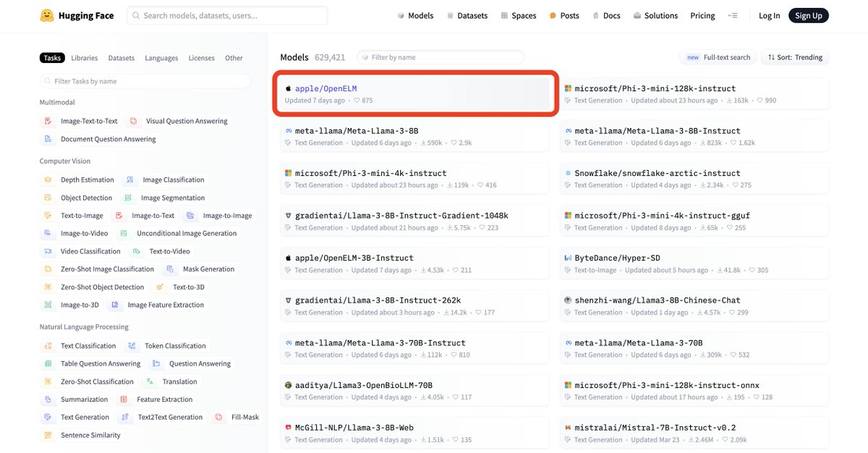This screenshot has height=453, width=868.
Task: Click the Object Detection task icon
Action: (x=48, y=198)
